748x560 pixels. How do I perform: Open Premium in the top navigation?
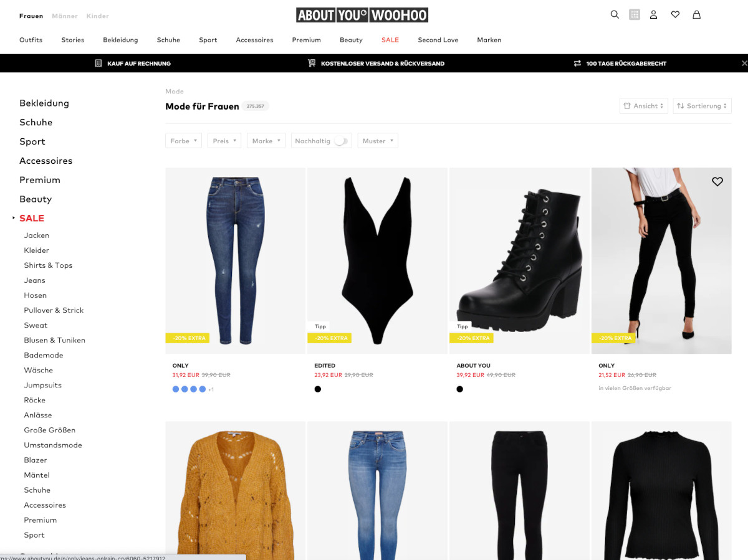306,40
